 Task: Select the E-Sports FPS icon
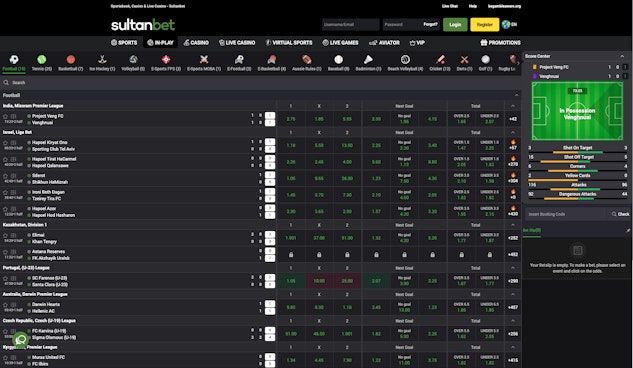coord(166,60)
